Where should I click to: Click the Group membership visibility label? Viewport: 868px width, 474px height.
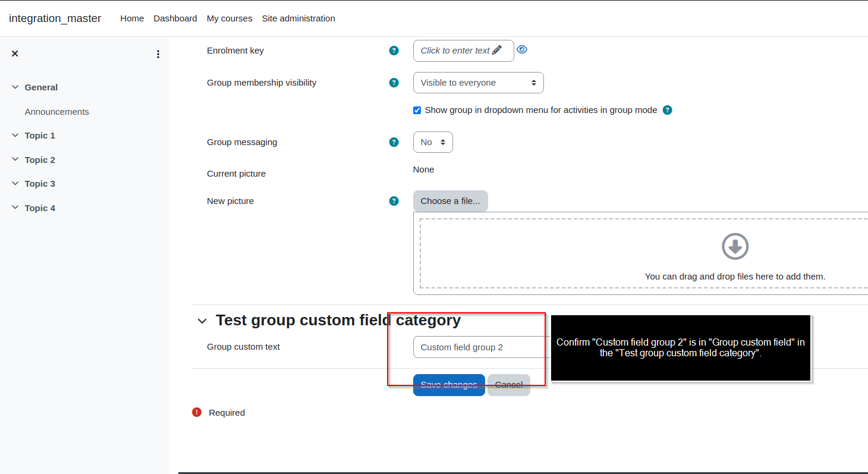coord(262,83)
